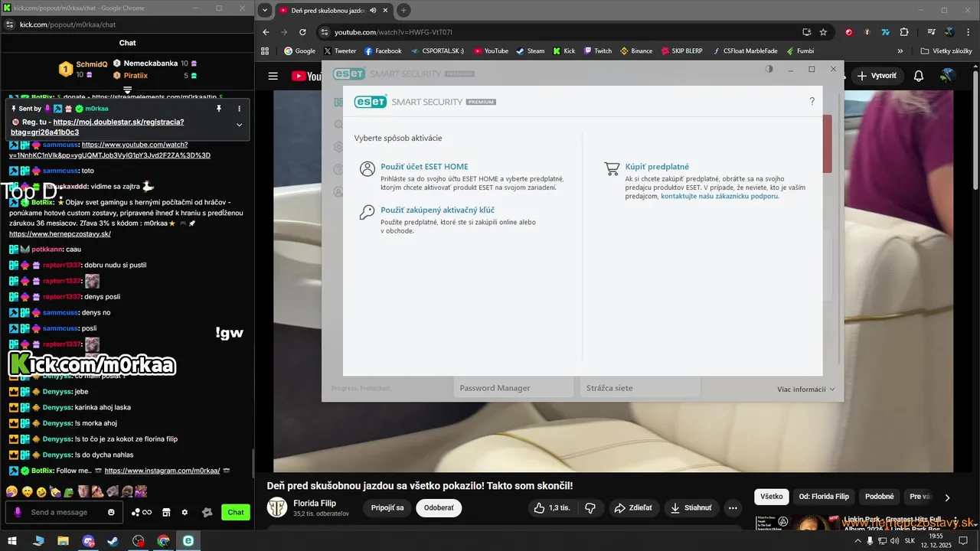Open kontaktujte našu zákaznícku podporu link
The image size is (980, 551).
pos(719,196)
